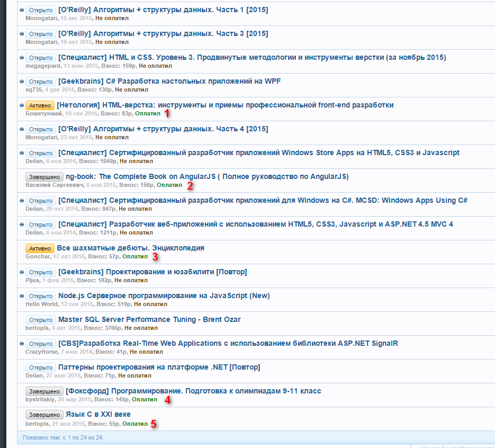Image resolution: width=495 pixels, height=448 pixels.
Task: Click the Открыто label on Windows Store Apps thread
Action: (x=41, y=153)
